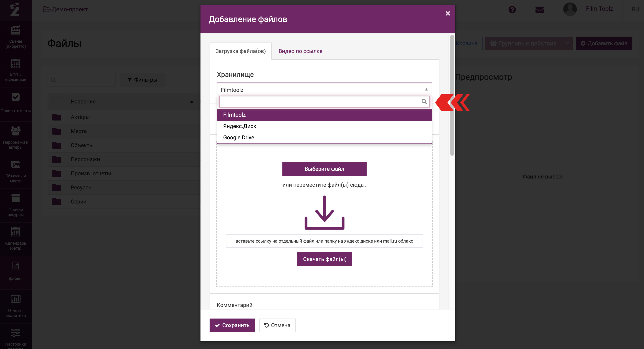Image resolution: width=644 pixels, height=349 pixels.
Task: Click Сохранить button
Action: pos(232,325)
